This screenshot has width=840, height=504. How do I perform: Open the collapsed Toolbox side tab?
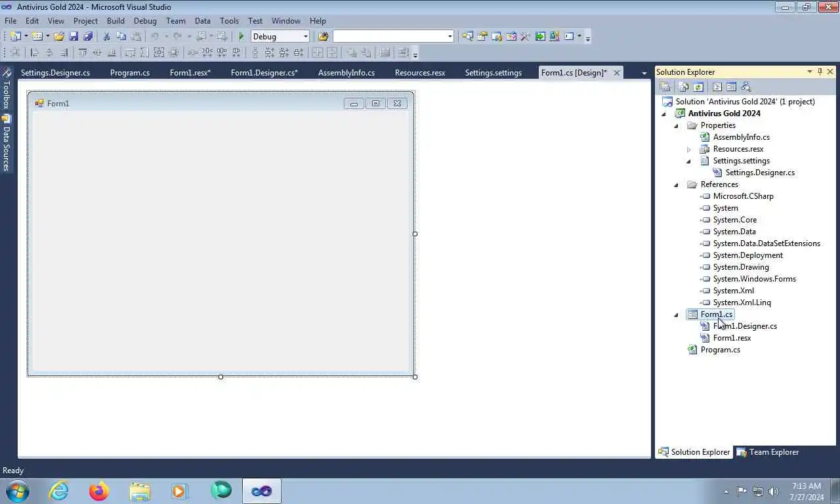click(6, 89)
